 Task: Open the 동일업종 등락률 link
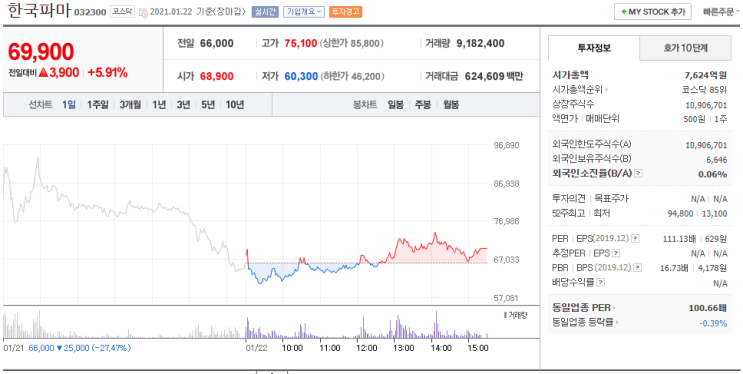pos(582,323)
